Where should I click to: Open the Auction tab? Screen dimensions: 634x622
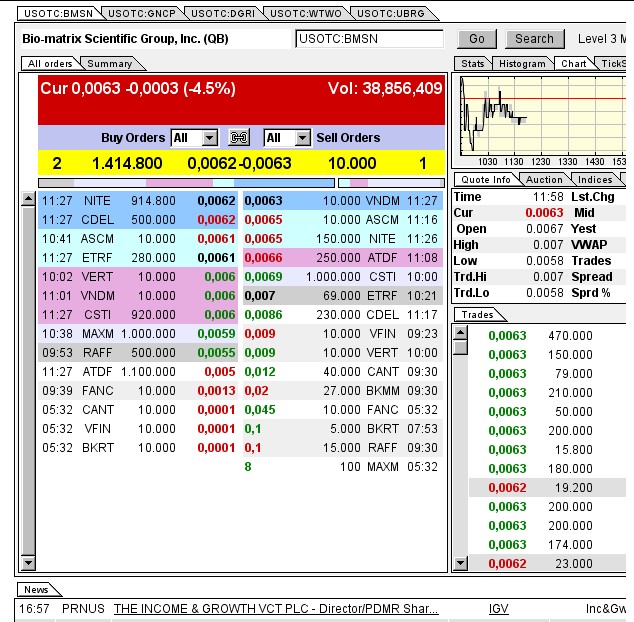pos(544,180)
